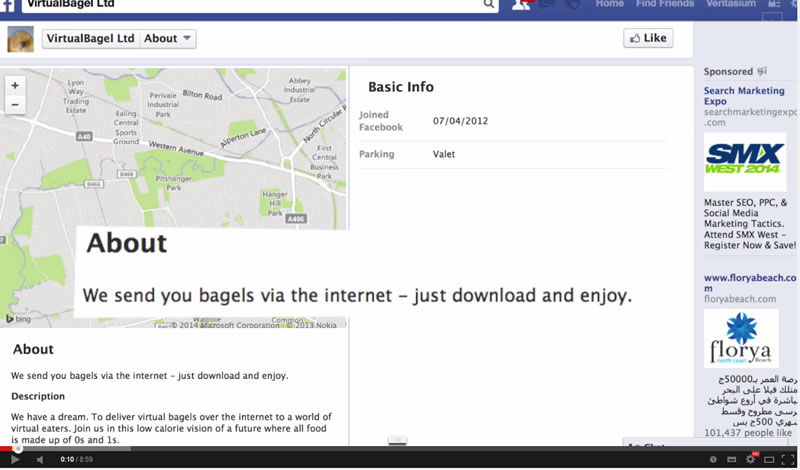Open privacy shortcuts lock icon

click(774, 4)
